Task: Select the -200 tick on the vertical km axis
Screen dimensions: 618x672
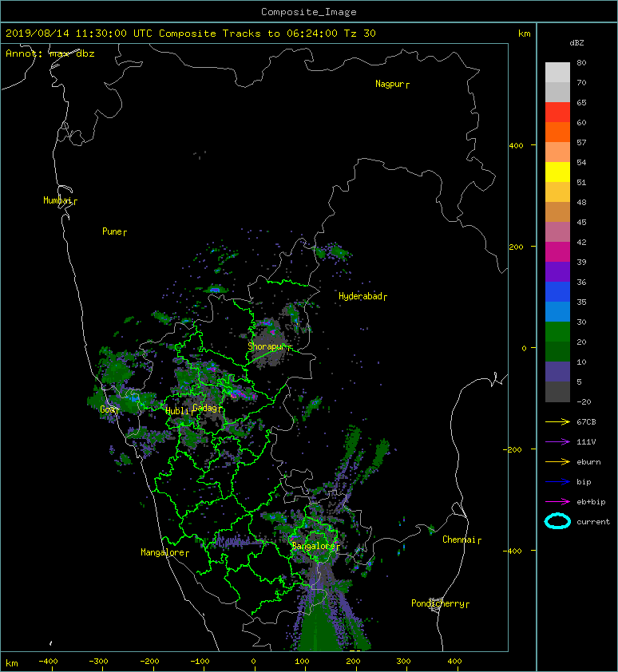Action: click(x=513, y=449)
